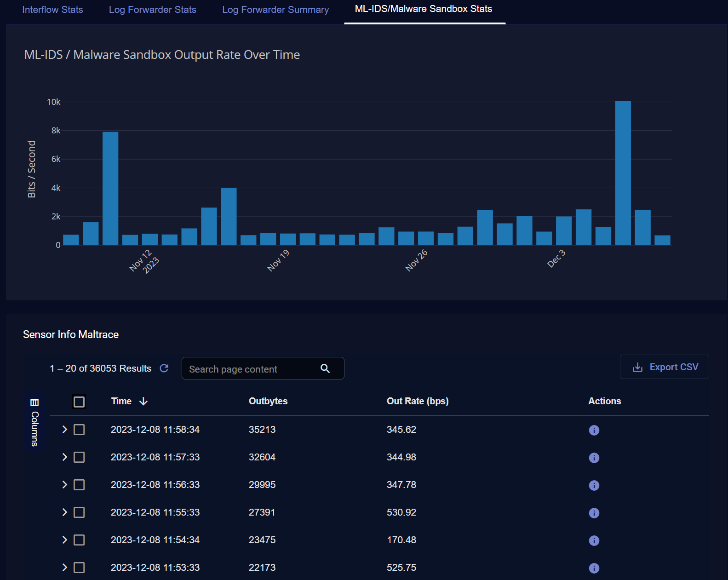Switch to the Interflow Stats tab
The width and height of the screenshot is (728, 580).
[52, 10]
